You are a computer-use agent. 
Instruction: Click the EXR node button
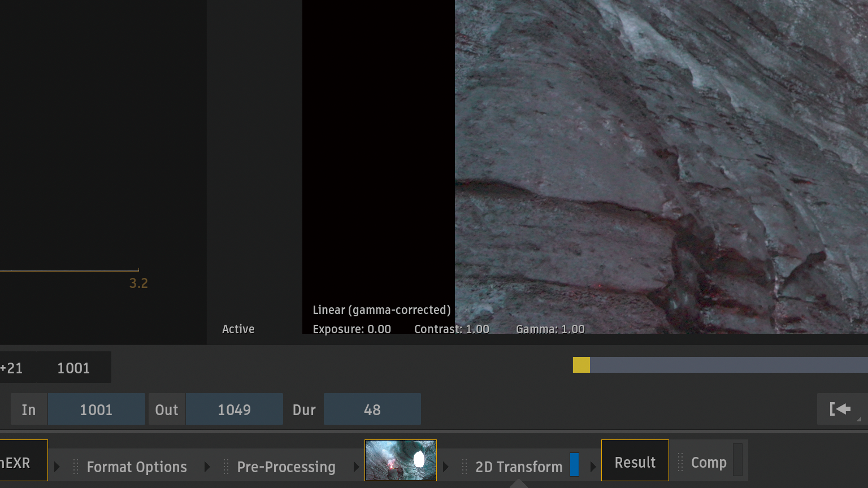pos(24,460)
